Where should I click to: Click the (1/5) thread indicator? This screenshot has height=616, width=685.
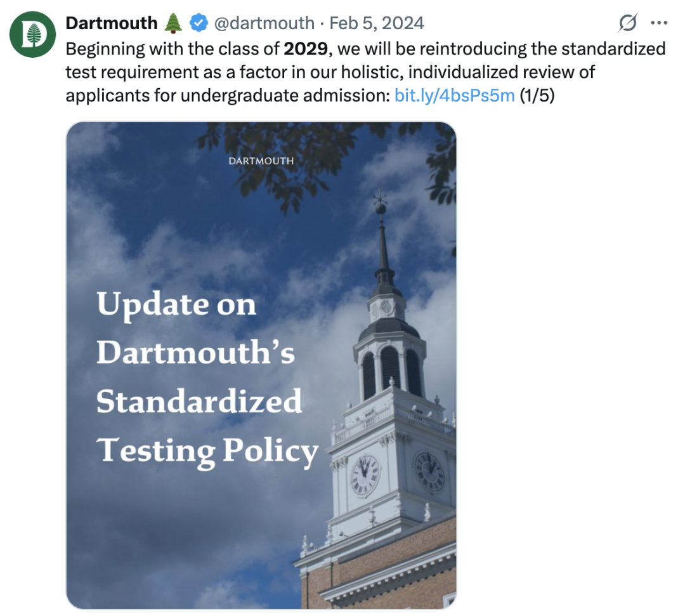click(x=537, y=95)
